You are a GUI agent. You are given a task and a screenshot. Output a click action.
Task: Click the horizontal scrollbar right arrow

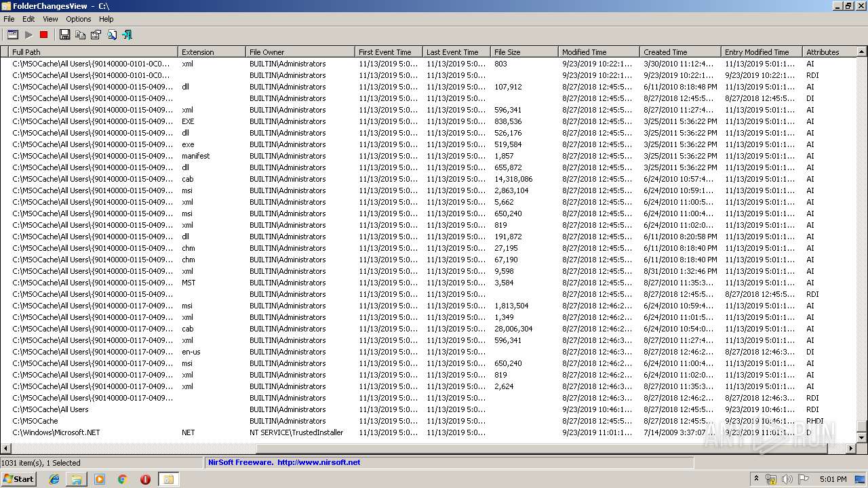(x=852, y=448)
